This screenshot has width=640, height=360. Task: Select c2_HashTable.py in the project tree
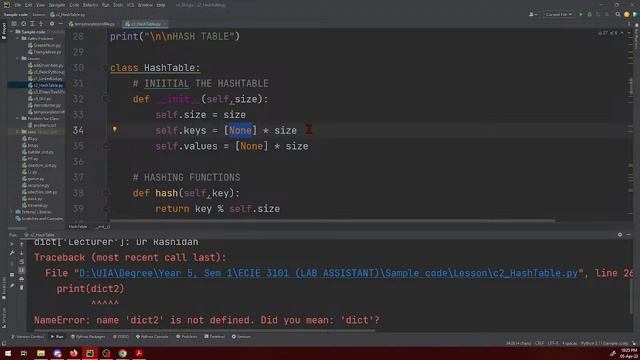(x=46, y=85)
